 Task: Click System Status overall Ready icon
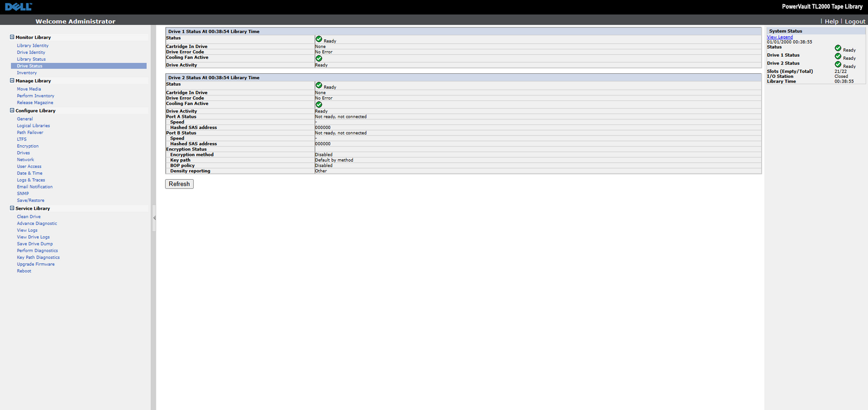pyautogui.click(x=838, y=48)
